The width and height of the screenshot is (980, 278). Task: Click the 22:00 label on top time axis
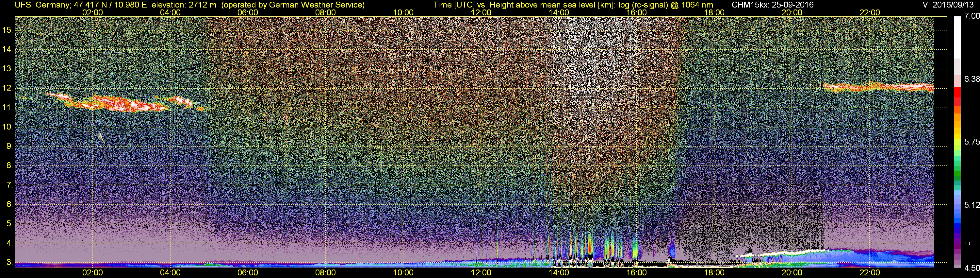click(870, 12)
